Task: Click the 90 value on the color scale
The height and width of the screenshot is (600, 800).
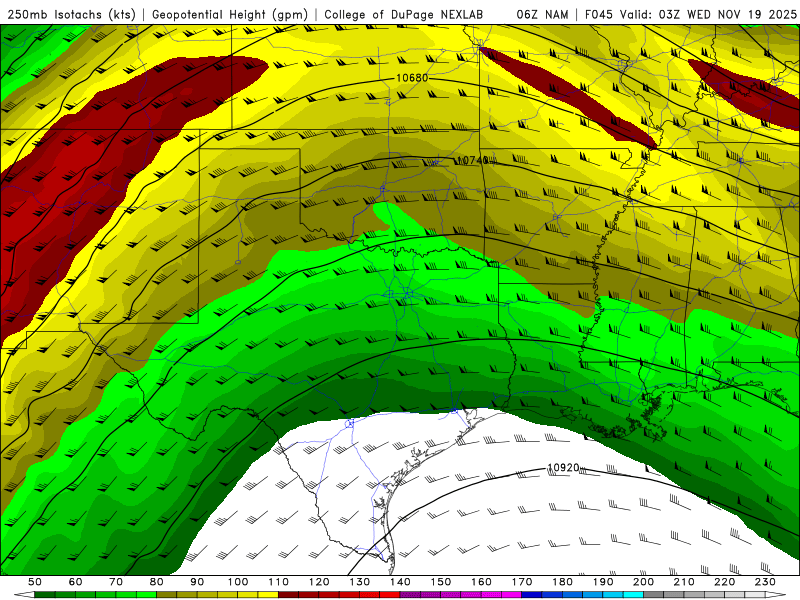Action: (x=197, y=582)
